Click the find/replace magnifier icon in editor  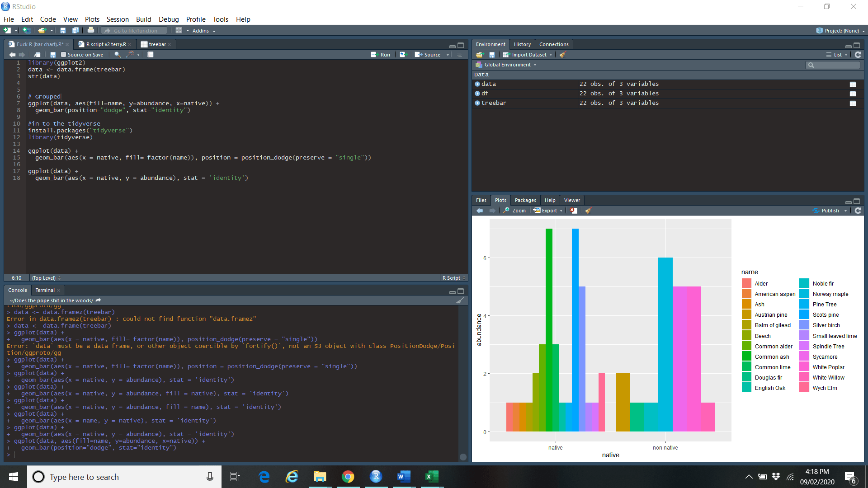coord(118,55)
